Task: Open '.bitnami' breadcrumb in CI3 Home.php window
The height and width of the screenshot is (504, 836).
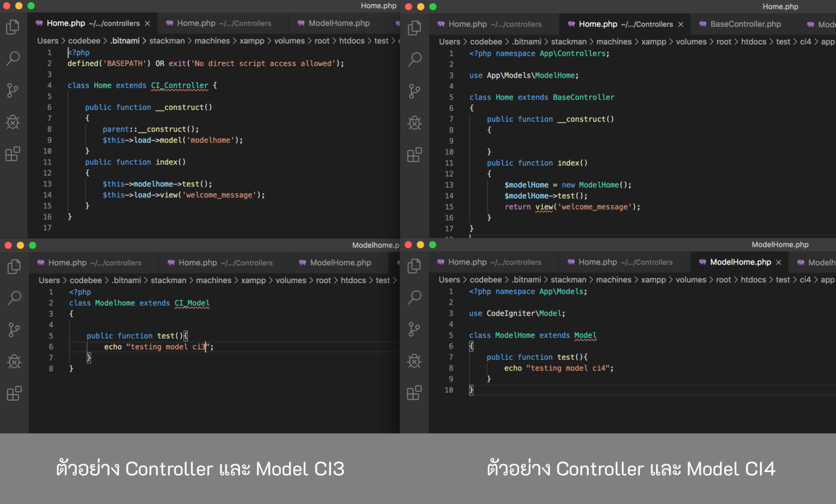Action: pyautogui.click(x=125, y=41)
